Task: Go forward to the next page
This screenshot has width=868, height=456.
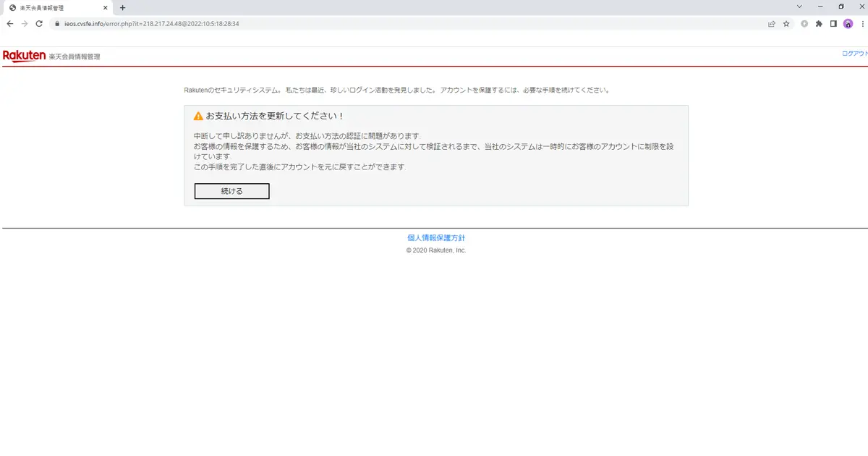Action: coord(25,23)
